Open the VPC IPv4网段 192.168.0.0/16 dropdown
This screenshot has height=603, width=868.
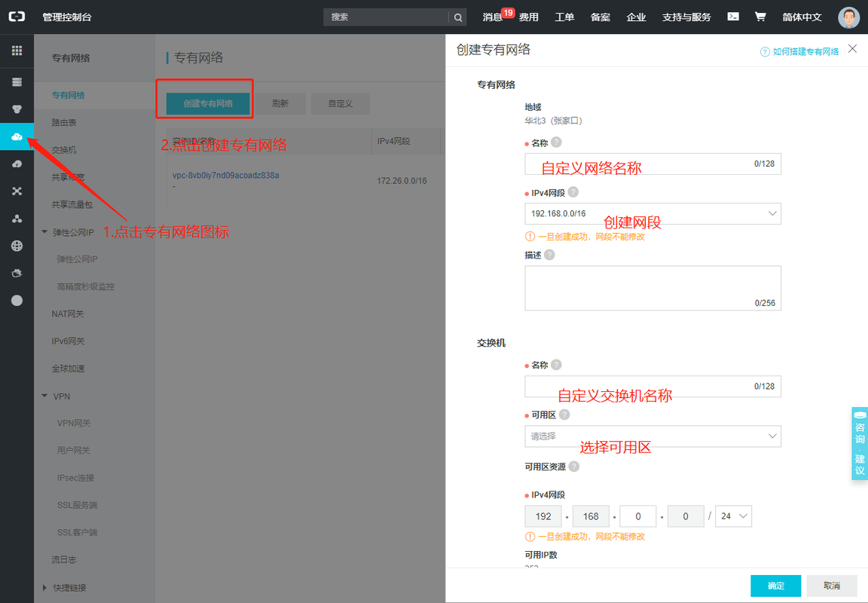coord(653,214)
